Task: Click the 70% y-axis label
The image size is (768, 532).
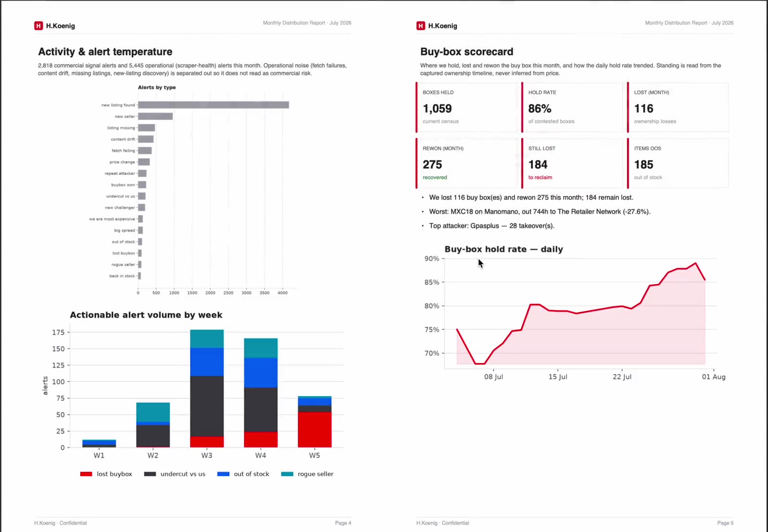Action: [x=432, y=353]
